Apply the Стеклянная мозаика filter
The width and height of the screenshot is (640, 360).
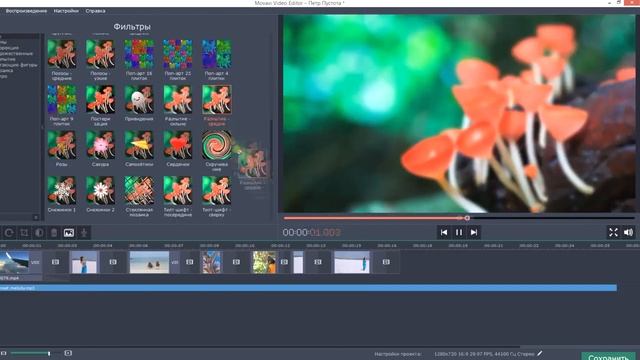[x=139, y=191]
